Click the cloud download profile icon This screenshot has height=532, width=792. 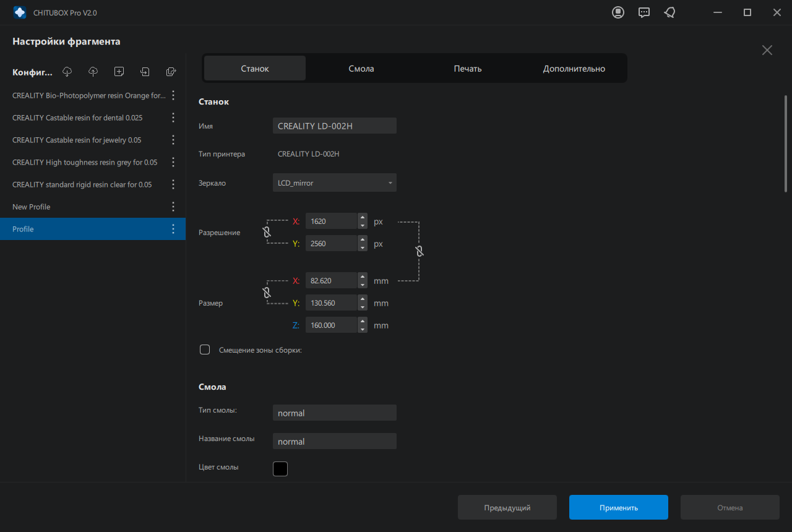pos(67,72)
